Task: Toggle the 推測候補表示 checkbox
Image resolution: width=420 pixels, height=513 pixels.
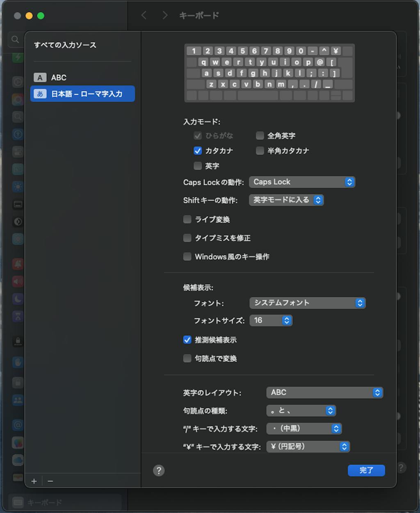Action: (x=187, y=340)
